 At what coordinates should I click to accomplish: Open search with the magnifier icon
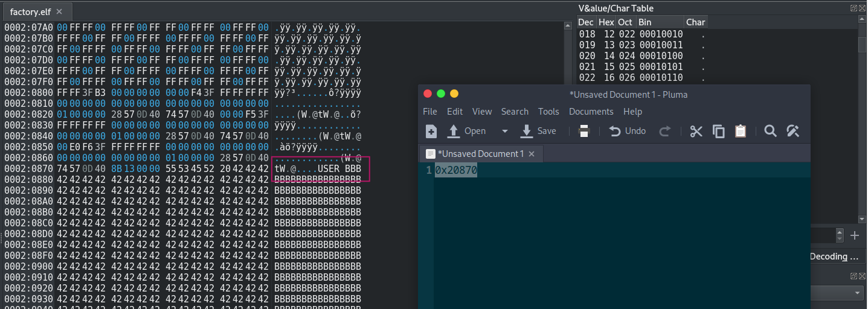click(x=770, y=131)
